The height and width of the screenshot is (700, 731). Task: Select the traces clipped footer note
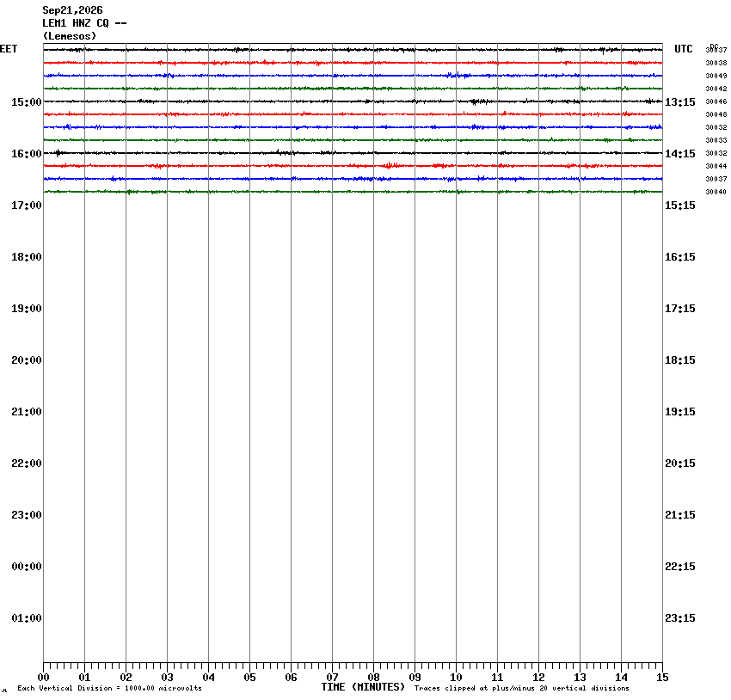522,688
